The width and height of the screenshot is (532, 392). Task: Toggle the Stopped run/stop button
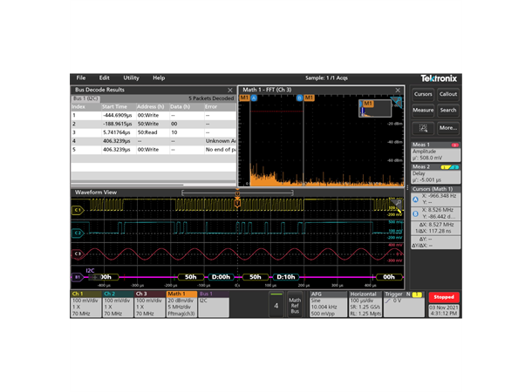pyautogui.click(x=444, y=297)
